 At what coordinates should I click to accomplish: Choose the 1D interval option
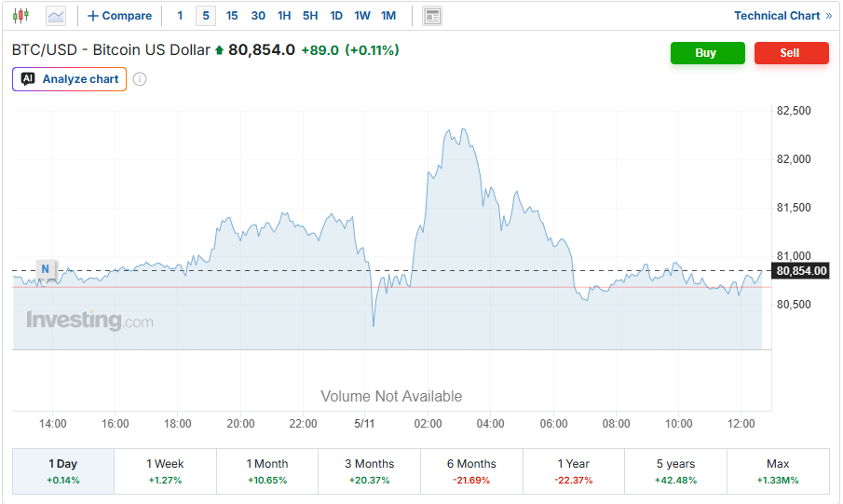tap(336, 16)
